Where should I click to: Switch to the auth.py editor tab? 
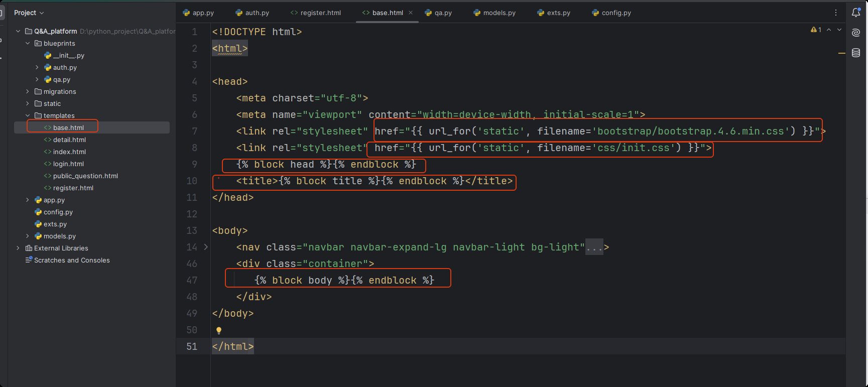coord(252,13)
